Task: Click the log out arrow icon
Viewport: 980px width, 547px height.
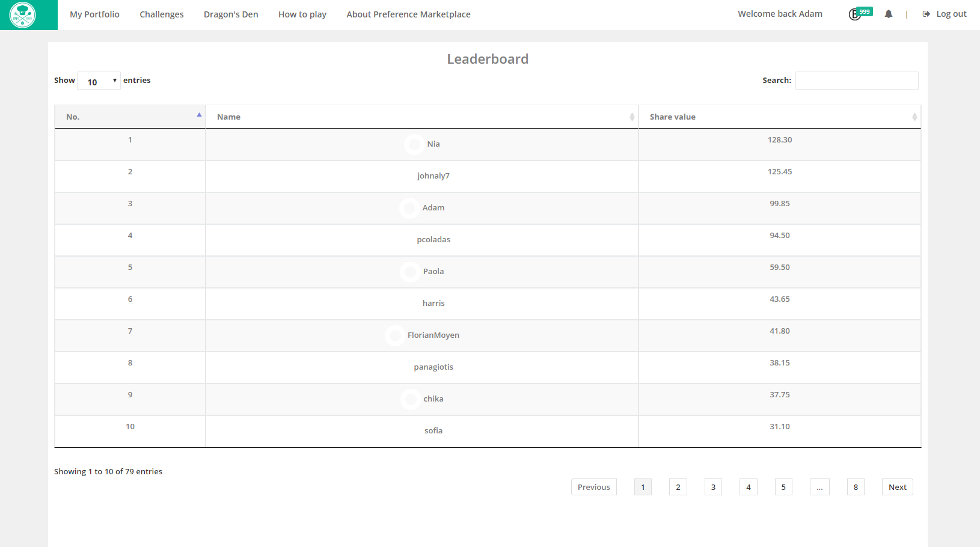Action: click(x=926, y=14)
